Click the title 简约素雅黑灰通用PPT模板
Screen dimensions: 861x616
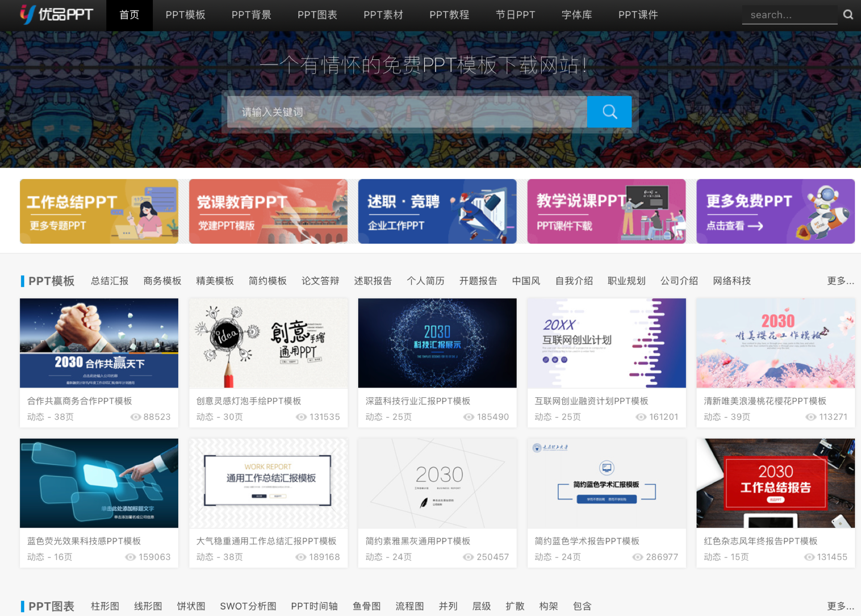(x=418, y=541)
